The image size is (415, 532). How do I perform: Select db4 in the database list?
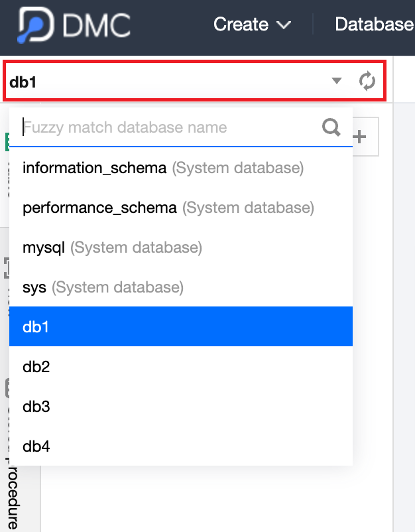(36, 446)
